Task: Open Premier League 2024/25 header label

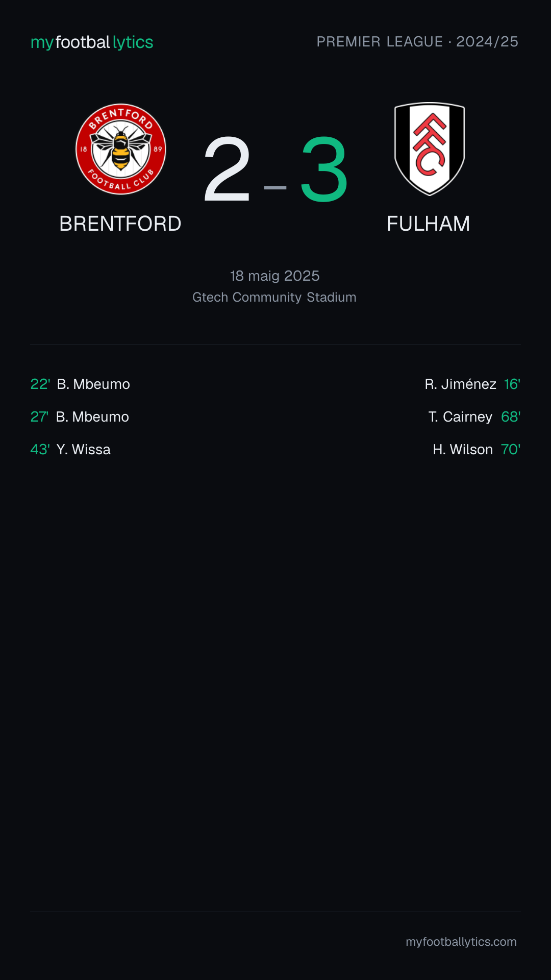Action: [417, 42]
